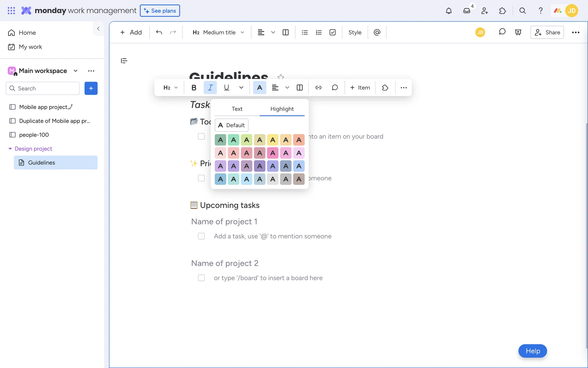Screen dimensions: 588x368
Task: Switch to the Text color tab
Action: (x=237, y=109)
